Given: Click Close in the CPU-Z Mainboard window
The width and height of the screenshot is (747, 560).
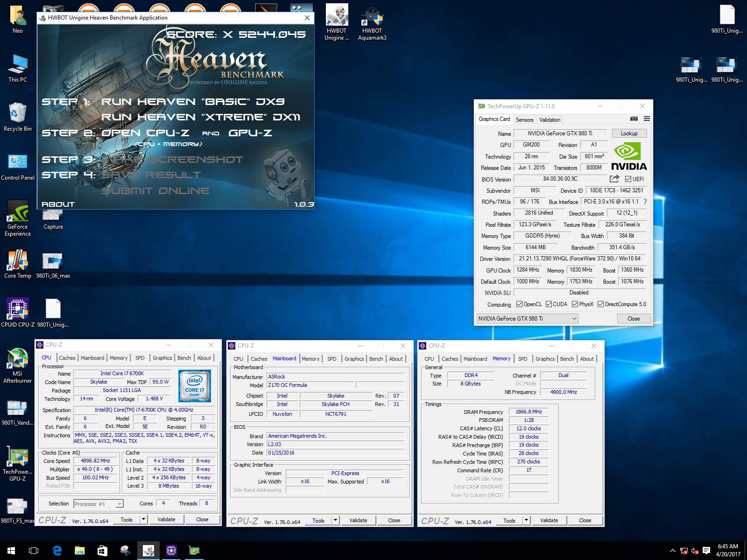Looking at the screenshot, I should 394,520.
